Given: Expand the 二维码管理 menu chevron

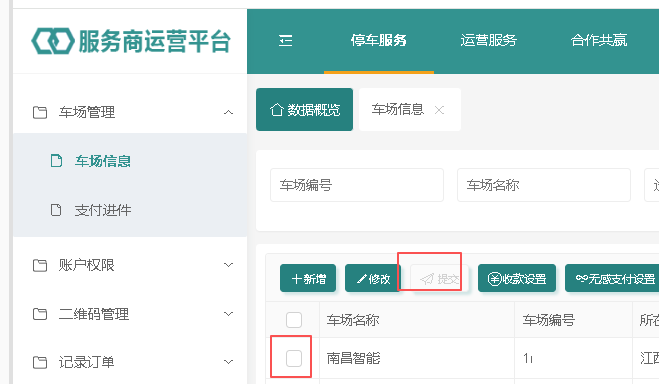Looking at the screenshot, I should tap(228, 314).
